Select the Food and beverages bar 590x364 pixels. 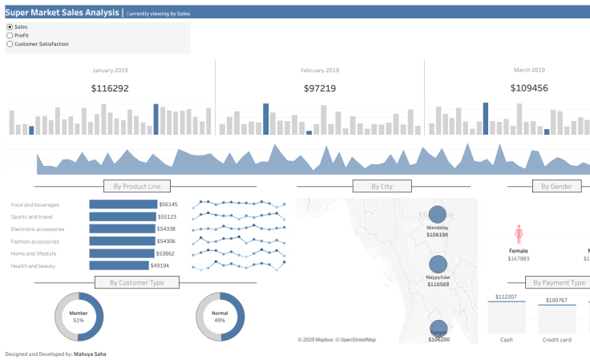123,204
